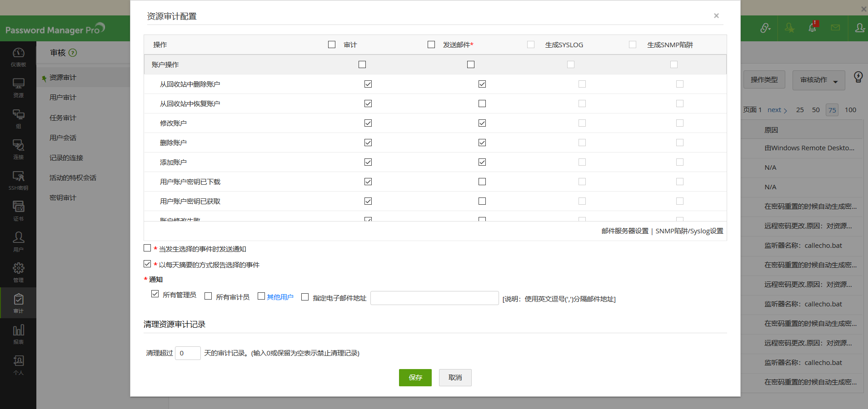Screen dimensions: 868x409
Task: Open the SNMP陷阱/Syslog设置 link
Action: click(689, 231)
